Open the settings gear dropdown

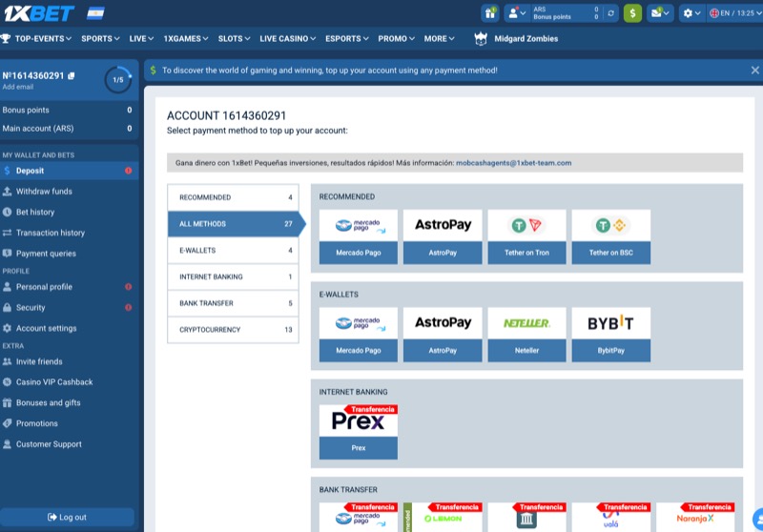pos(691,13)
